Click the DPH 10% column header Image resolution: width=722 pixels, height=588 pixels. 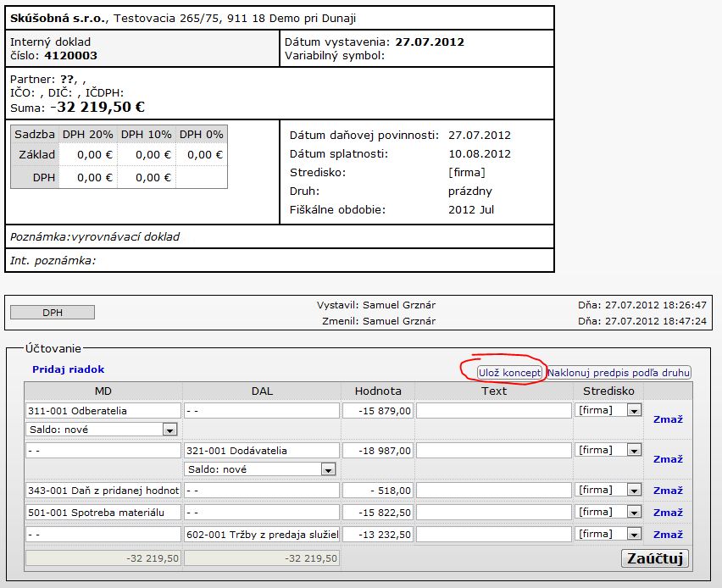pyautogui.click(x=147, y=135)
